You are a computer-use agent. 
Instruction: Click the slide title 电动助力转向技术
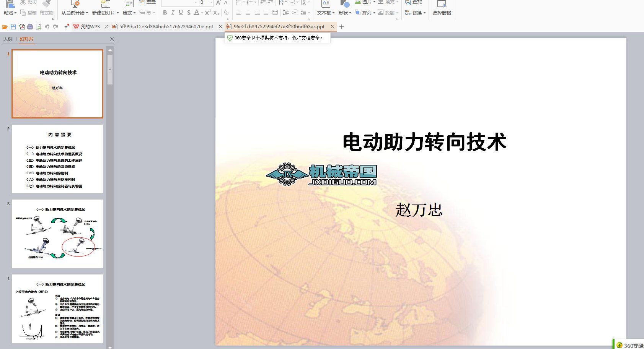point(424,142)
